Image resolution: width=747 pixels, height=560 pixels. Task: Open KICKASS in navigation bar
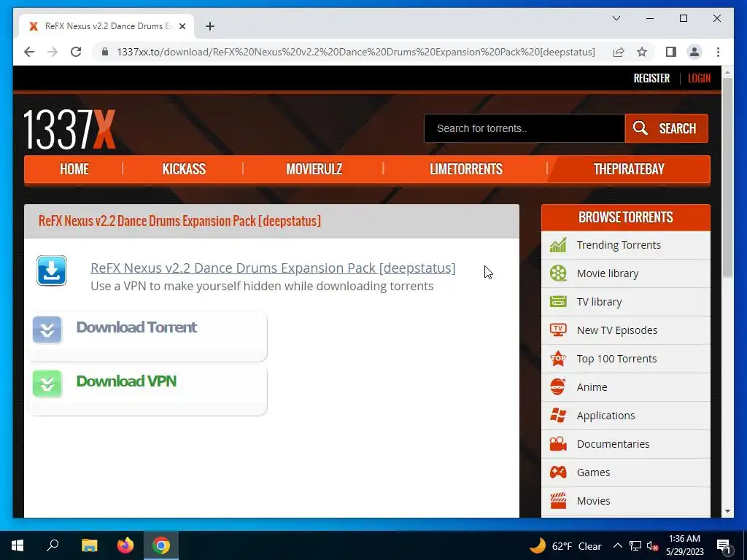coord(184,169)
